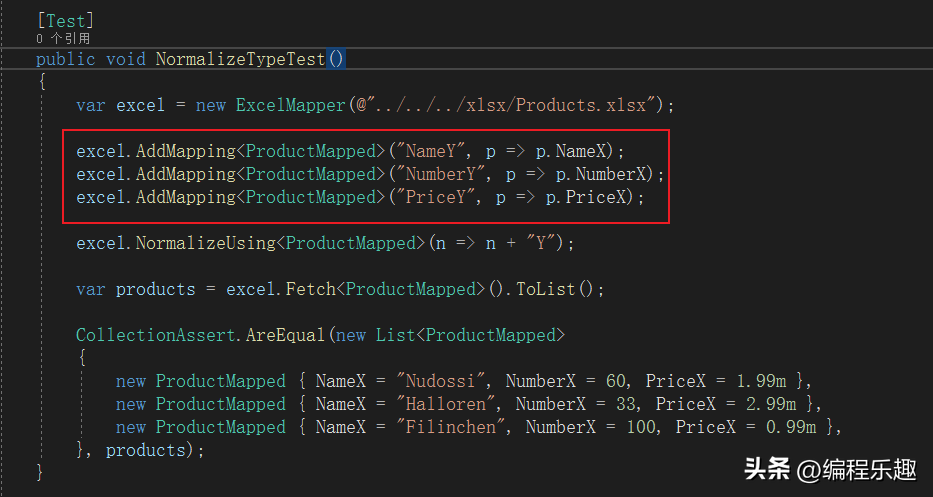Image resolution: width=933 pixels, height=497 pixels.
Task: Place cursor on 'public' keyword
Action: point(65,60)
